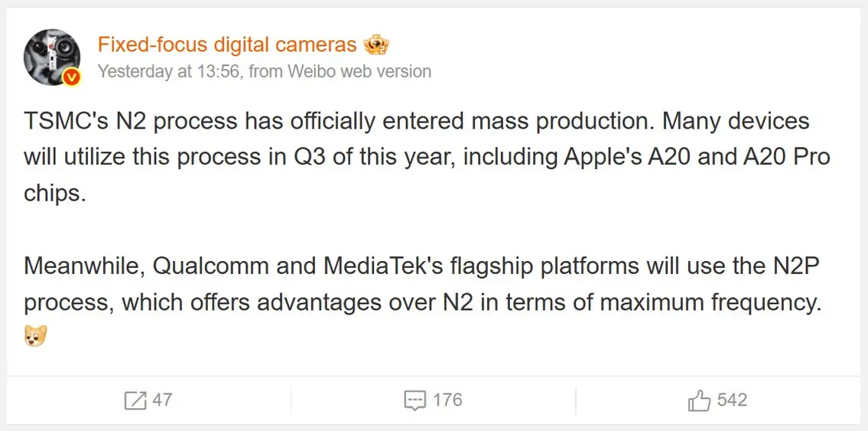868x431 pixels.
Task: Click the word 'Meanwhile' in second paragraph
Action: (80, 266)
